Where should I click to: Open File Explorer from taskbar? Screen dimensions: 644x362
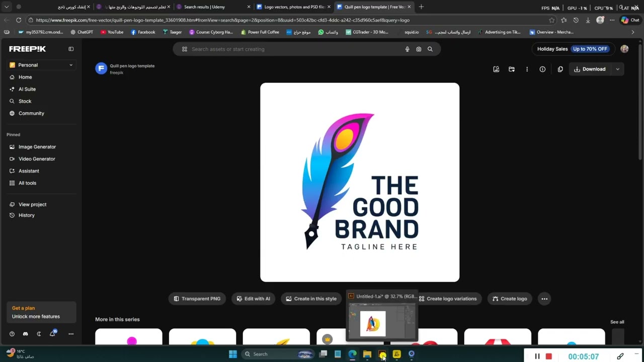[367, 354]
